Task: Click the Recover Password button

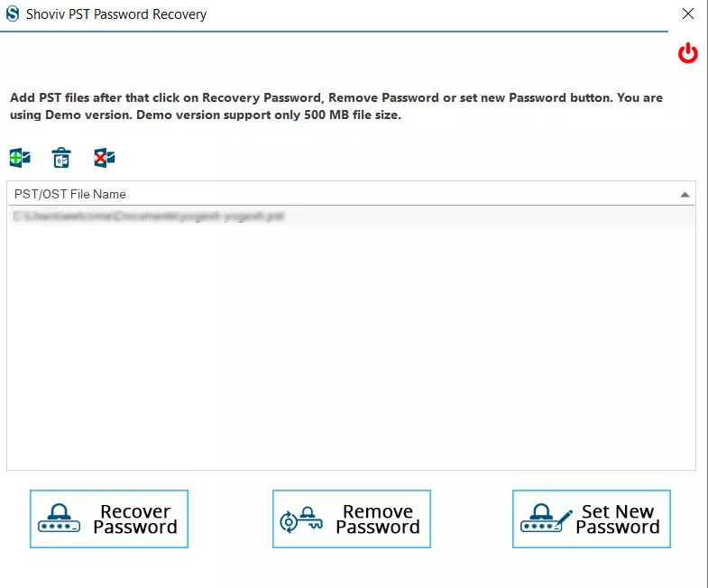Action: tap(109, 519)
